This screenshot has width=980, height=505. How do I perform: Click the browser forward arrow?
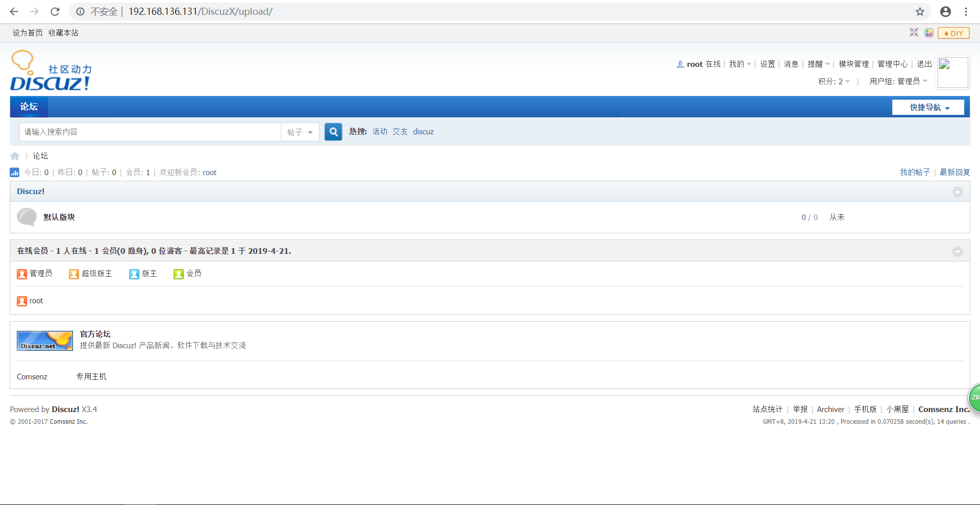[34, 11]
